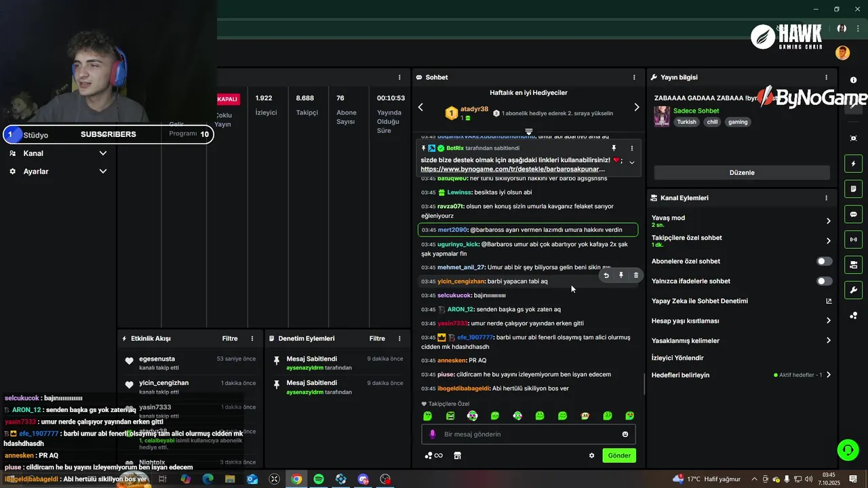Expand Takipçilere özel sohbet settings arrow
The image size is (868, 488).
coord(829,241)
